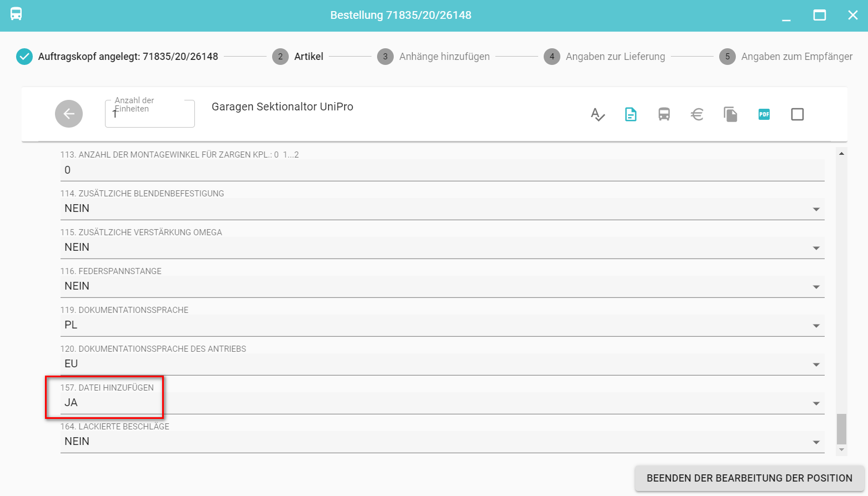This screenshot has width=868, height=496.
Task: Open the document notes icon
Action: (631, 114)
